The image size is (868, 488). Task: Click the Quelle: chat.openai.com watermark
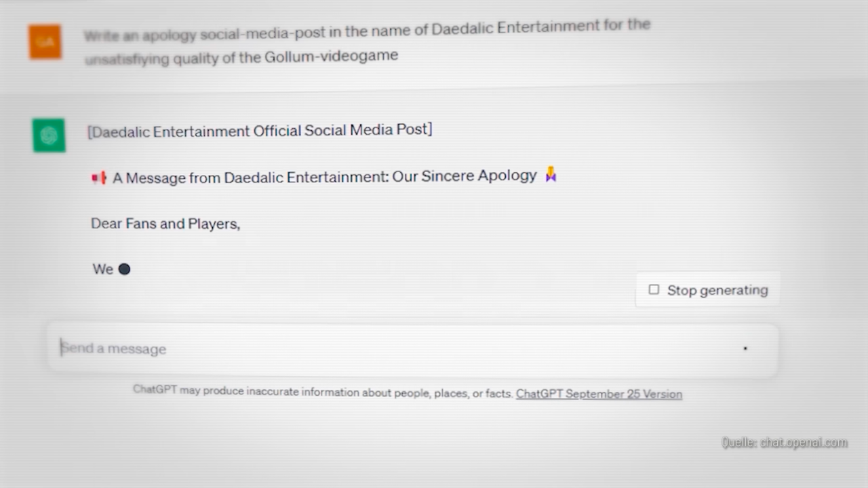coord(784,443)
